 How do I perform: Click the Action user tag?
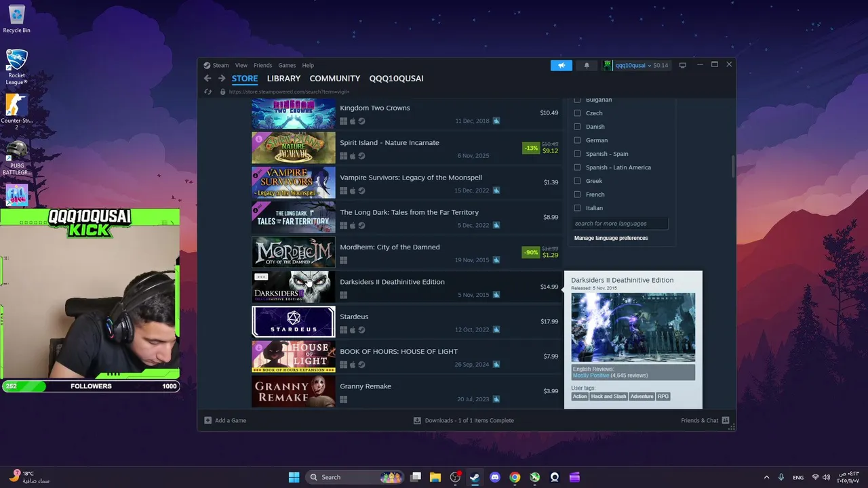(580, 396)
